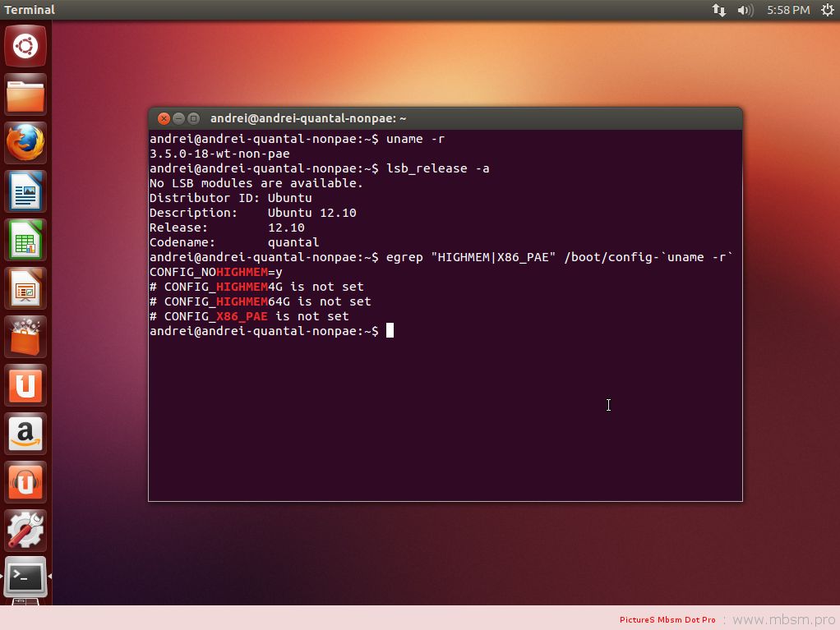Click the terminal prompt cursor line
This screenshot has height=630, width=840.
[x=390, y=331]
